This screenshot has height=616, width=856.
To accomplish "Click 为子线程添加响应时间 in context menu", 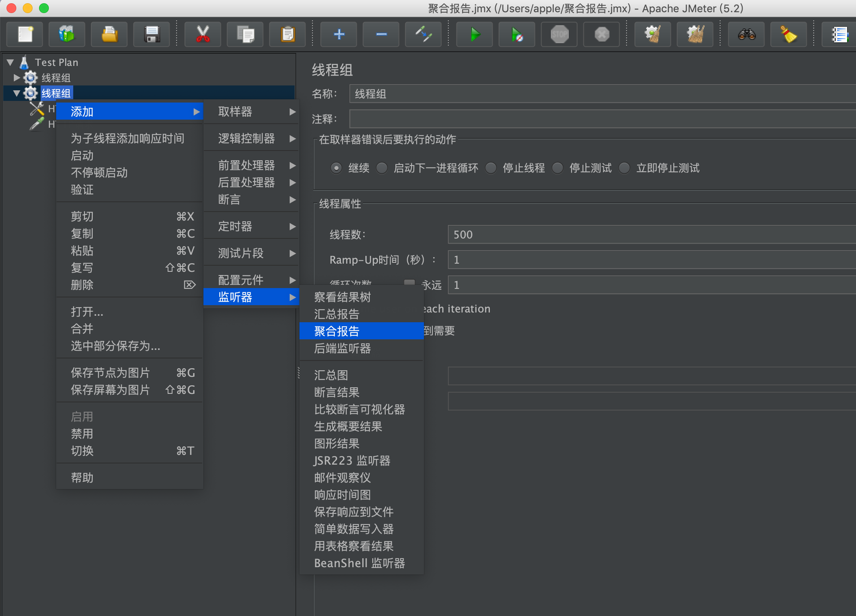I will pos(129,138).
